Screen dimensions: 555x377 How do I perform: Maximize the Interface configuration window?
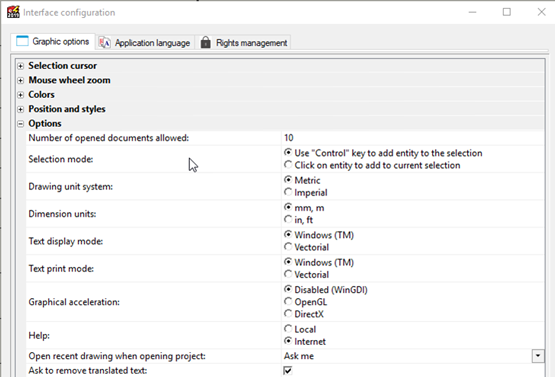click(x=507, y=12)
